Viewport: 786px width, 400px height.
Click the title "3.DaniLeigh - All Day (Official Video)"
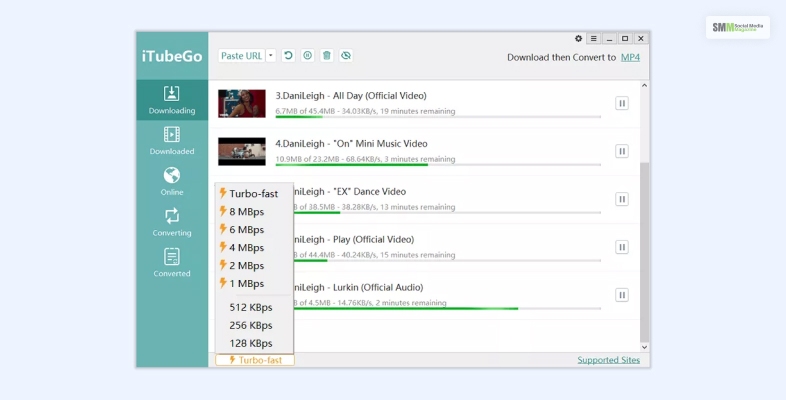pos(351,96)
